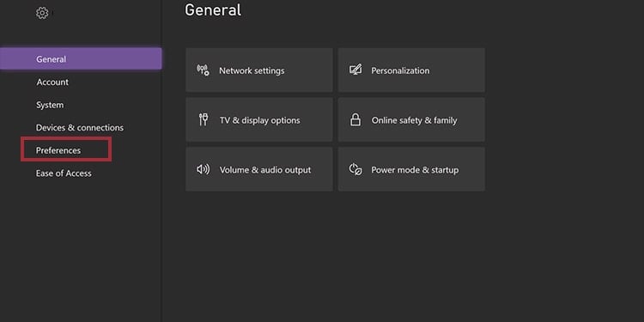The image size is (644, 322).
Task: Click the settings gear icon
Action: pos(42,13)
